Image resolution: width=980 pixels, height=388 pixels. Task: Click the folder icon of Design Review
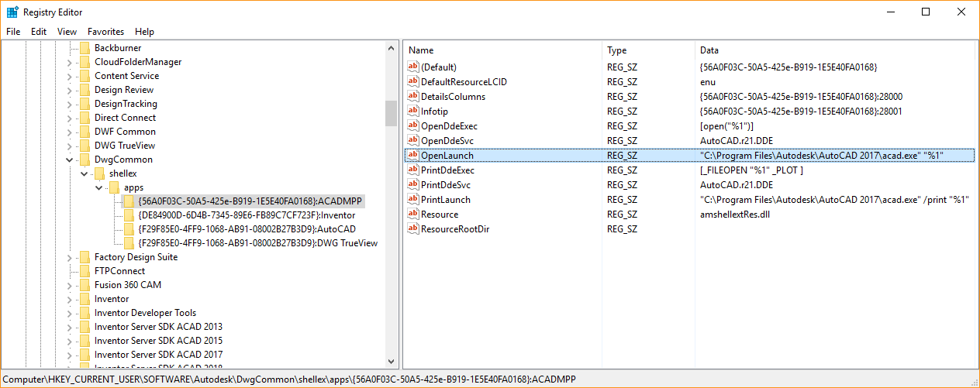click(x=85, y=90)
